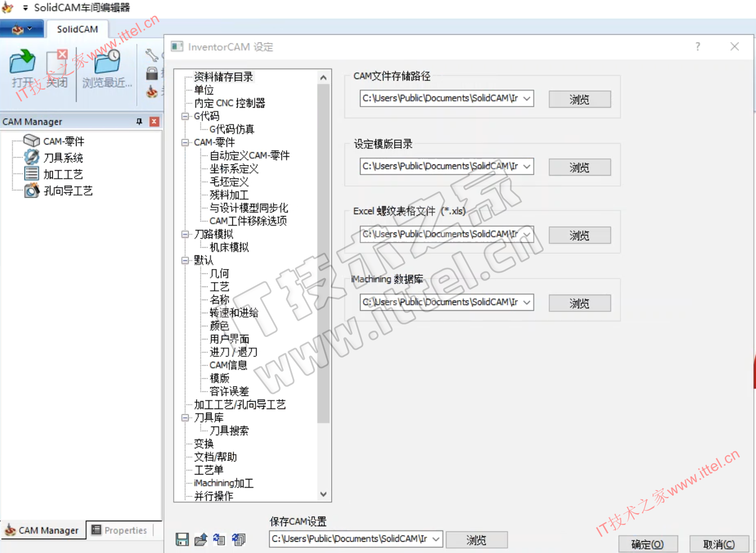Switch to the SolidCAM ribbon tab
The width and height of the screenshot is (756, 553).
click(77, 29)
